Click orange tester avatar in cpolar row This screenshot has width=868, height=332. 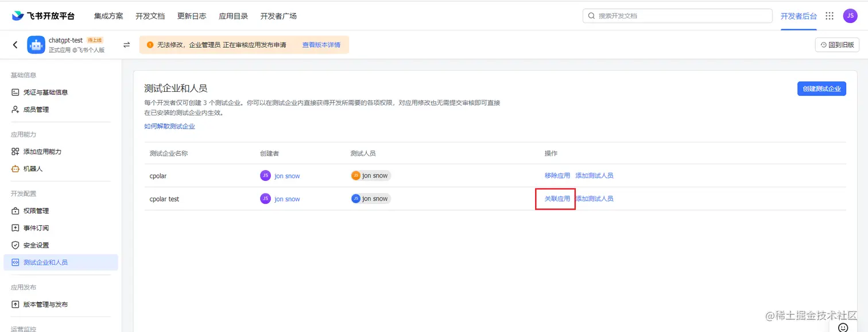point(356,176)
